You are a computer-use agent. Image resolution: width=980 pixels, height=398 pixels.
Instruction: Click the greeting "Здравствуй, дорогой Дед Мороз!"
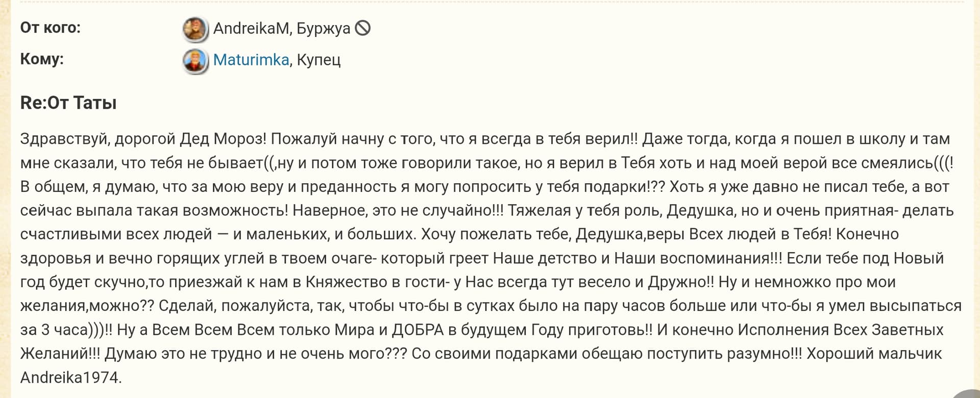click(x=143, y=139)
